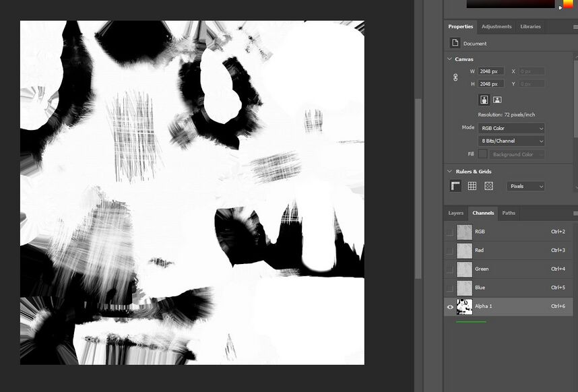
Task: Collapse the Canvas section
Action: click(x=449, y=59)
